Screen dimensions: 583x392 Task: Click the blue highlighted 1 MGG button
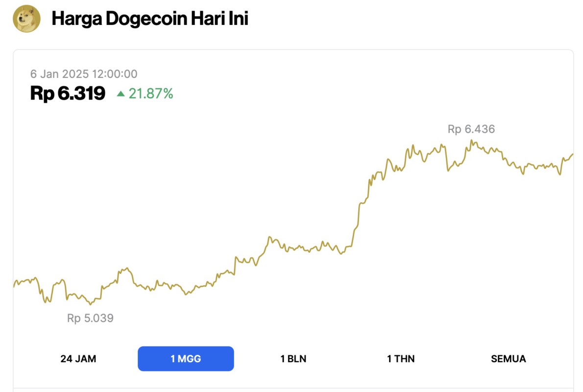pos(186,359)
